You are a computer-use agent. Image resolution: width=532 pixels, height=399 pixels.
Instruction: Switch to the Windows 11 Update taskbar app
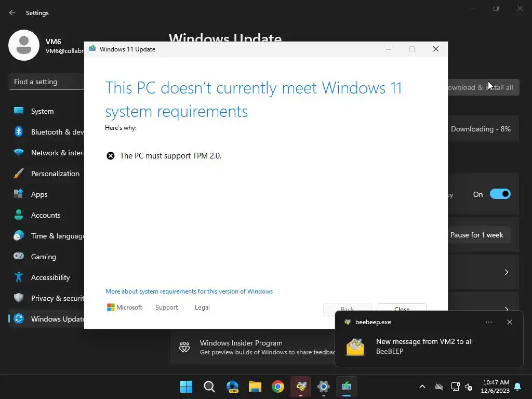pyautogui.click(x=347, y=387)
